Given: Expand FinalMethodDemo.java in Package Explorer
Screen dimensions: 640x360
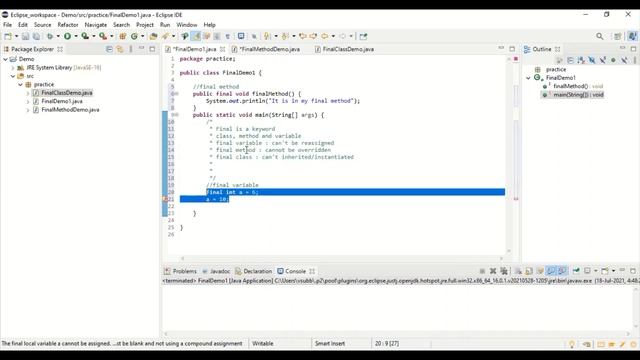Looking at the screenshot, I should 28,110.
